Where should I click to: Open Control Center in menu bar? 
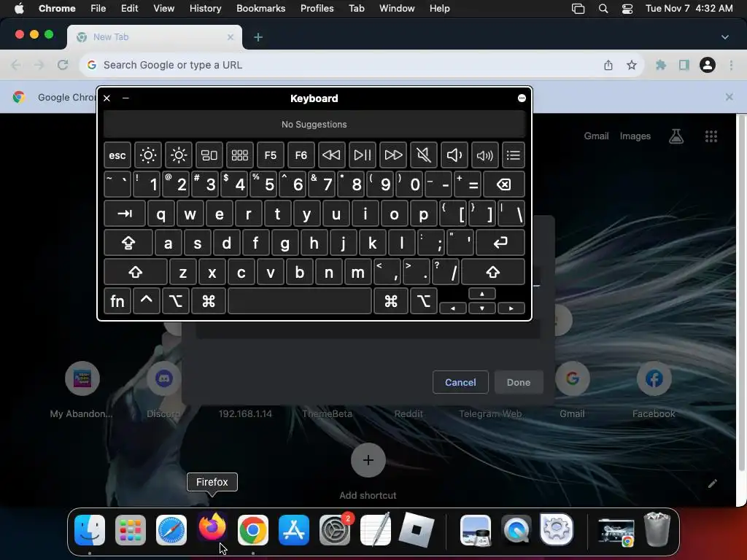pyautogui.click(x=627, y=9)
